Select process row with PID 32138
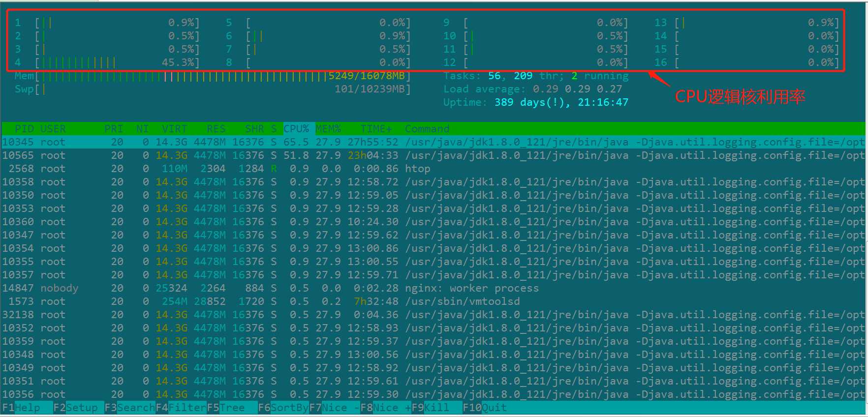 click(434, 315)
